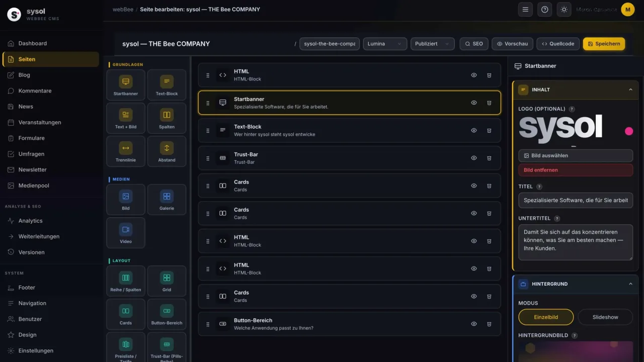
Task: Edit the page slug field
Action: click(330, 44)
